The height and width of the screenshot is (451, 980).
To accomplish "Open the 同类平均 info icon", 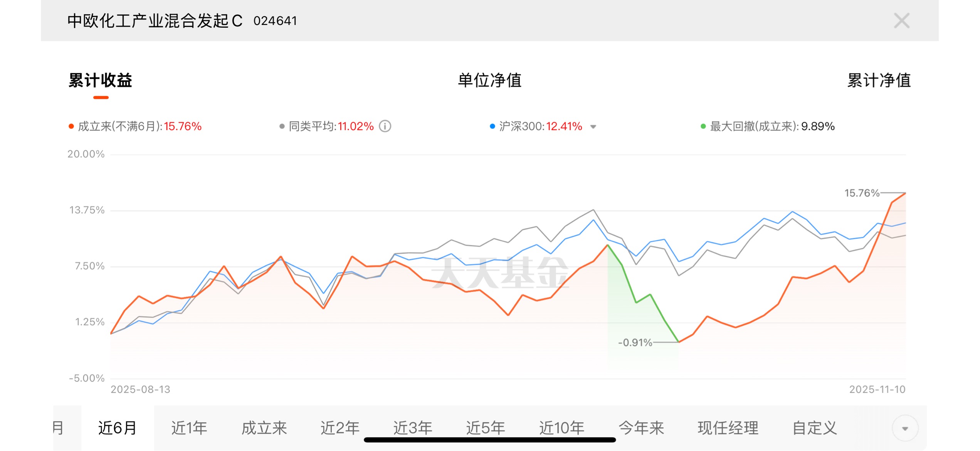I will [x=385, y=126].
